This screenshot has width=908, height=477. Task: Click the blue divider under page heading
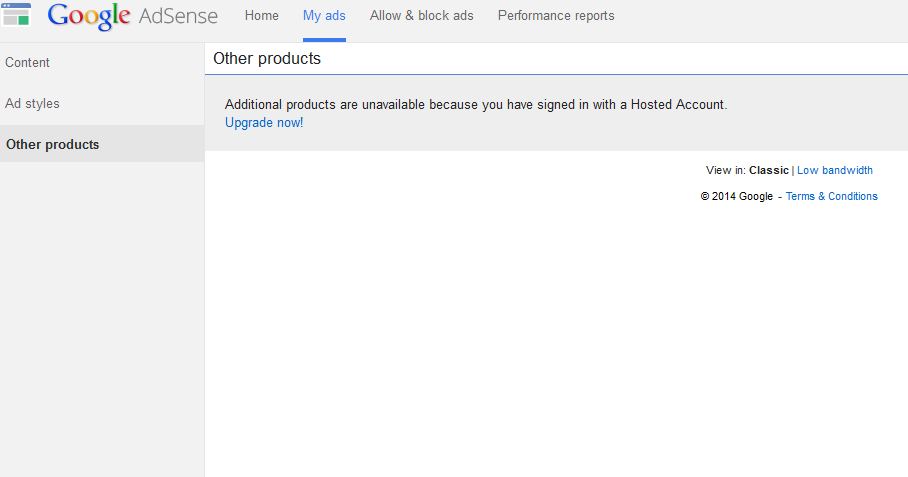[556, 74]
